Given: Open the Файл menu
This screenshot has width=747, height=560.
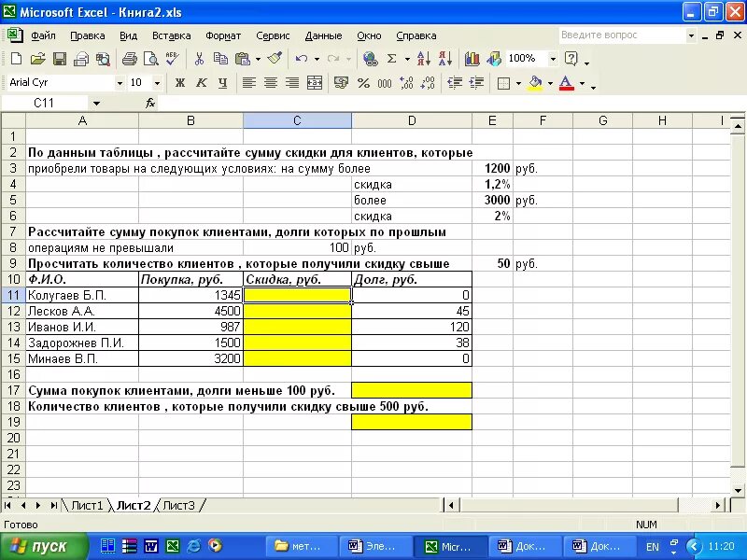Looking at the screenshot, I should click(43, 35).
